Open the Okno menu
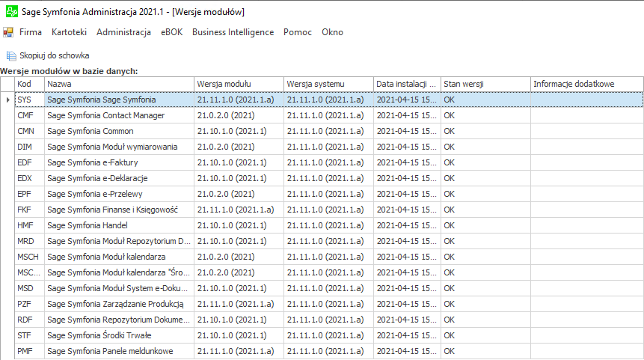Image resolution: width=644 pixels, height=360 pixels. pos(332,32)
